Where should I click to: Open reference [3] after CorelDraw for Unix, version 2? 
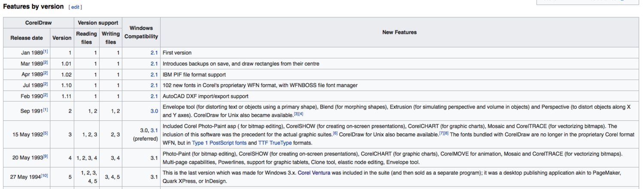(x=296, y=114)
